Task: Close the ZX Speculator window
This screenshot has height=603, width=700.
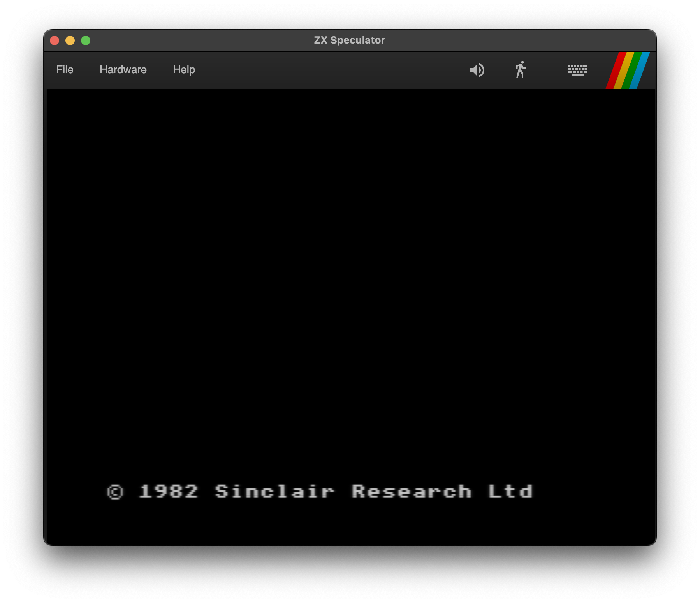Action: click(55, 41)
